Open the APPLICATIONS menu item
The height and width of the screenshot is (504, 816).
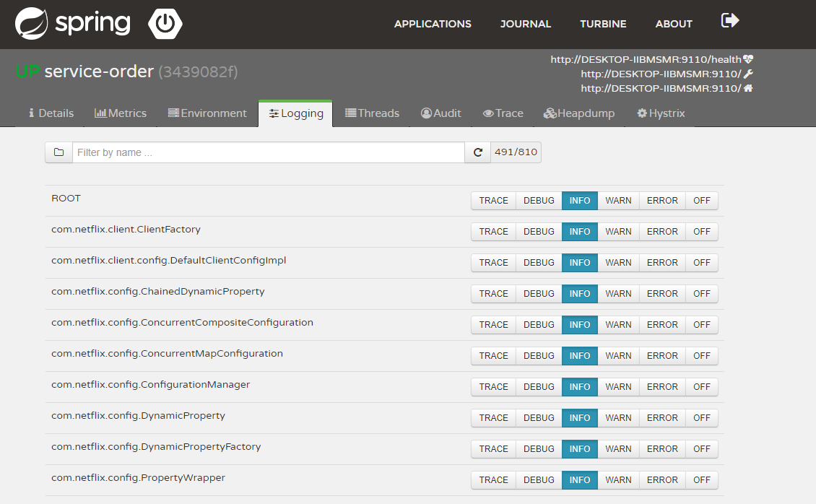click(x=433, y=24)
